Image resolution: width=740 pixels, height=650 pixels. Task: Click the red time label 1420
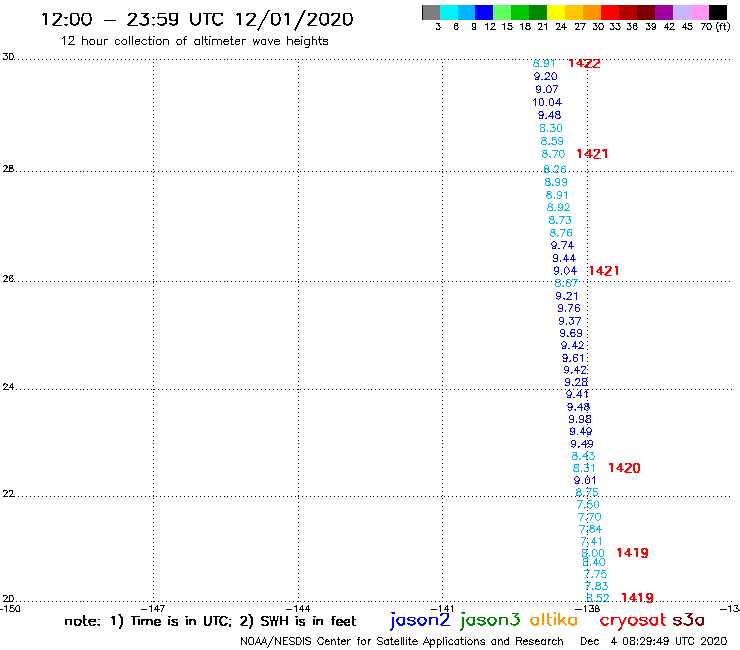624,468
